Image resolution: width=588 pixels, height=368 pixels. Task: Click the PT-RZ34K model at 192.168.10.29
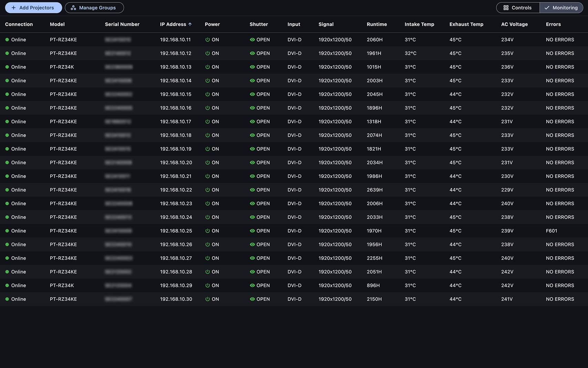click(x=62, y=286)
